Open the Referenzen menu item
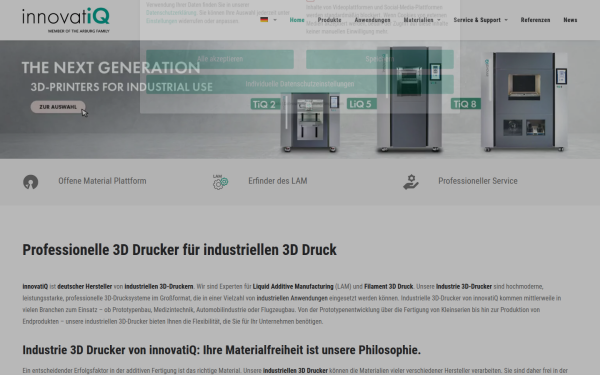This screenshot has width=600, height=375. point(535,20)
